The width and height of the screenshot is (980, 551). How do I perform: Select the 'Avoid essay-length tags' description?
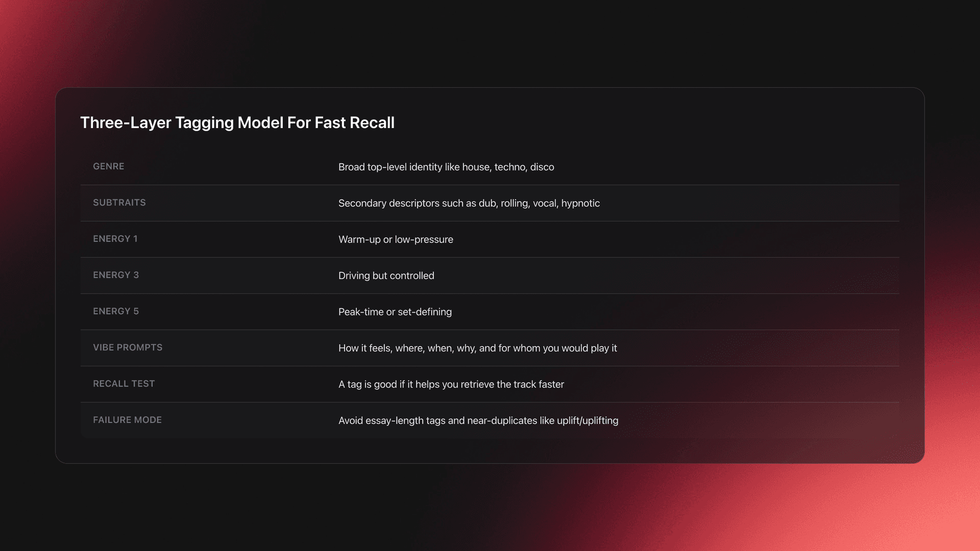pos(478,420)
